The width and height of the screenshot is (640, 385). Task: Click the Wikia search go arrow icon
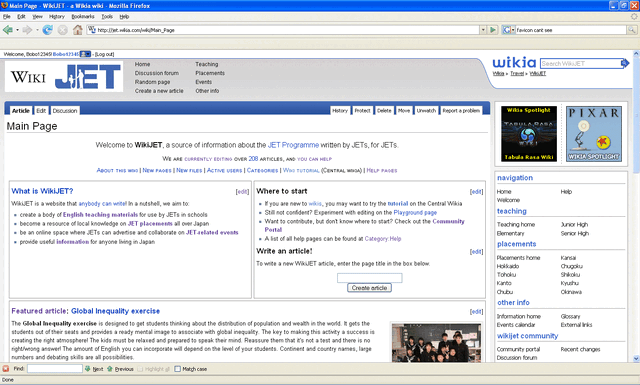point(625,63)
